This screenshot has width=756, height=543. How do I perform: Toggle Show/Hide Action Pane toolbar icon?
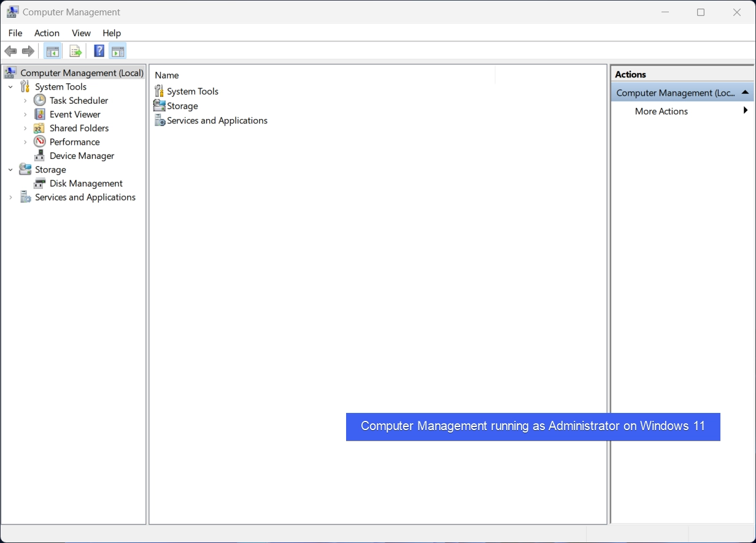pyautogui.click(x=118, y=52)
